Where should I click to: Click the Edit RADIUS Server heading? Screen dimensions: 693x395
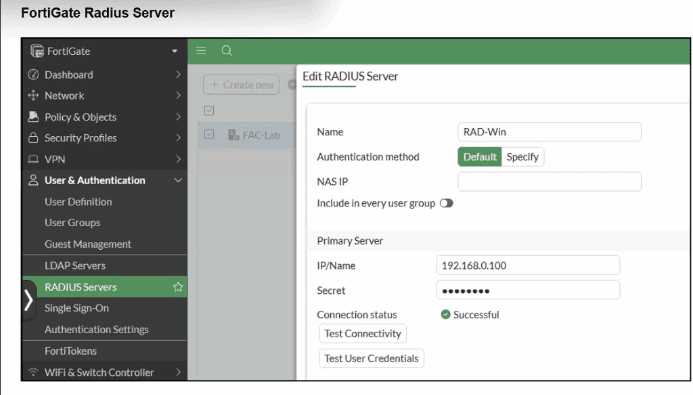coord(350,76)
